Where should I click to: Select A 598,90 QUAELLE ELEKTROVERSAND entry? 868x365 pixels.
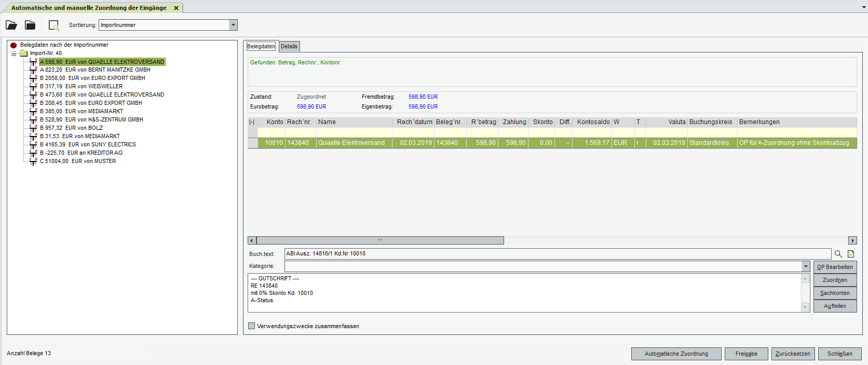(102, 62)
